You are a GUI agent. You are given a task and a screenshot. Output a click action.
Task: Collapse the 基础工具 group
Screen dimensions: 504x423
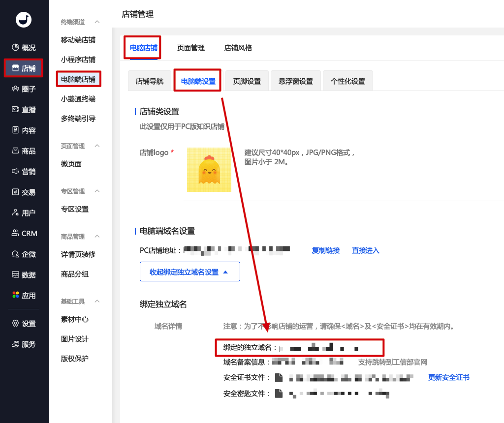(97, 302)
